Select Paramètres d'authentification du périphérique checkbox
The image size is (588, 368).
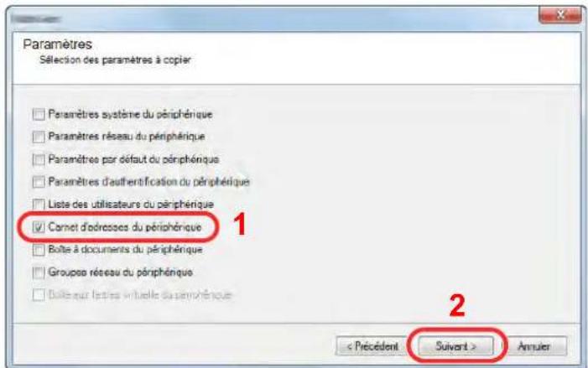tap(39, 182)
